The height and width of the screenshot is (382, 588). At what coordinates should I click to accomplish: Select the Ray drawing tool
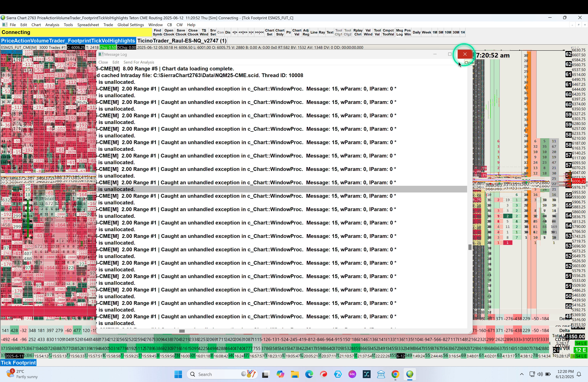tap(322, 32)
